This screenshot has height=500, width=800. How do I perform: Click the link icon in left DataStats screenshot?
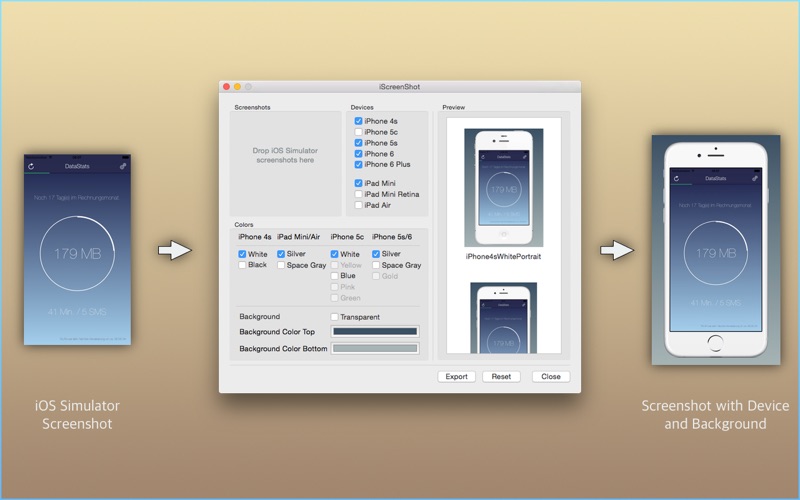click(x=123, y=166)
